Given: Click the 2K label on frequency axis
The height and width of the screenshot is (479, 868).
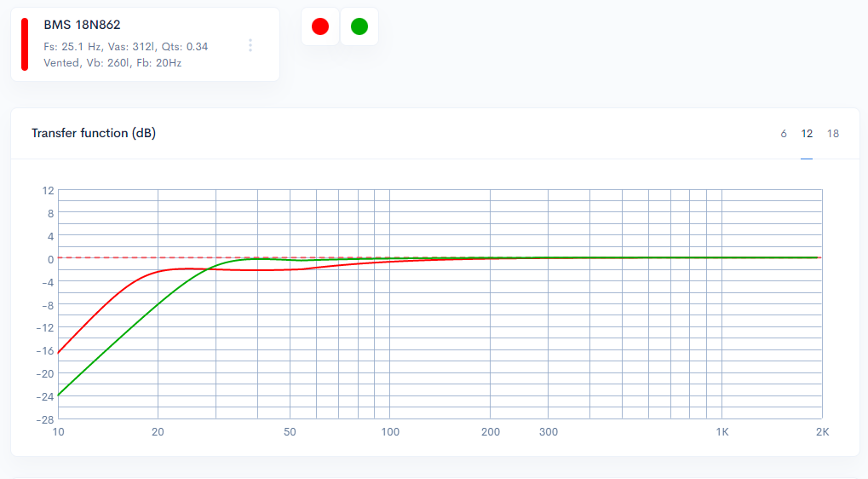Looking at the screenshot, I should (822, 432).
